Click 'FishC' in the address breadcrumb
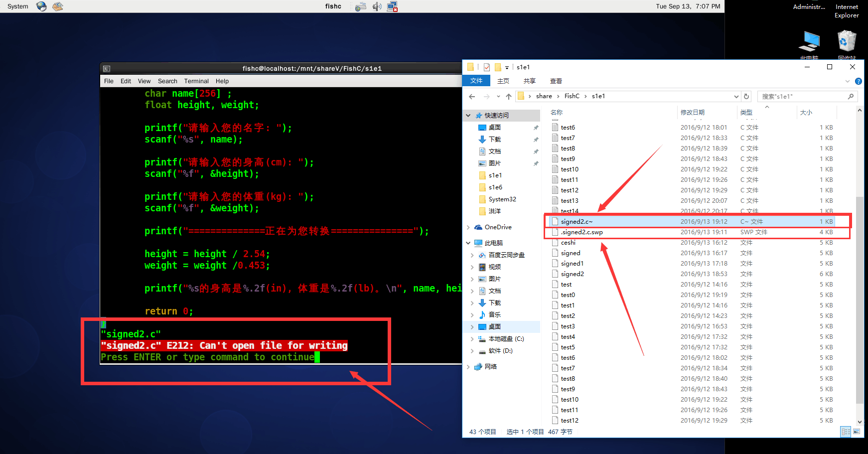This screenshot has height=454, width=868. point(572,96)
